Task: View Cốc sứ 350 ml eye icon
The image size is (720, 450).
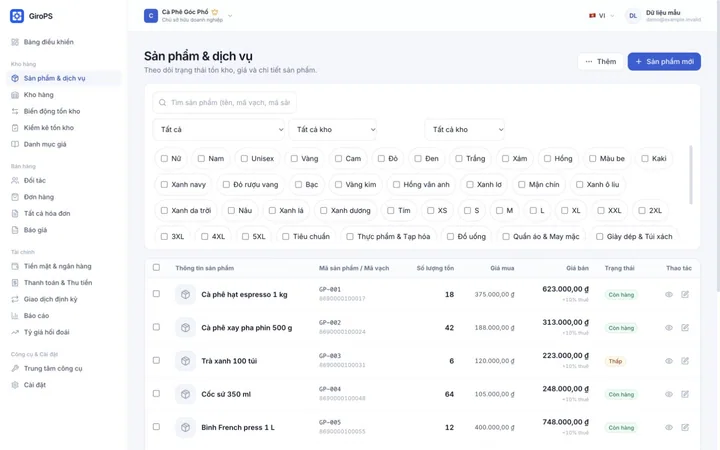Action: point(669,394)
